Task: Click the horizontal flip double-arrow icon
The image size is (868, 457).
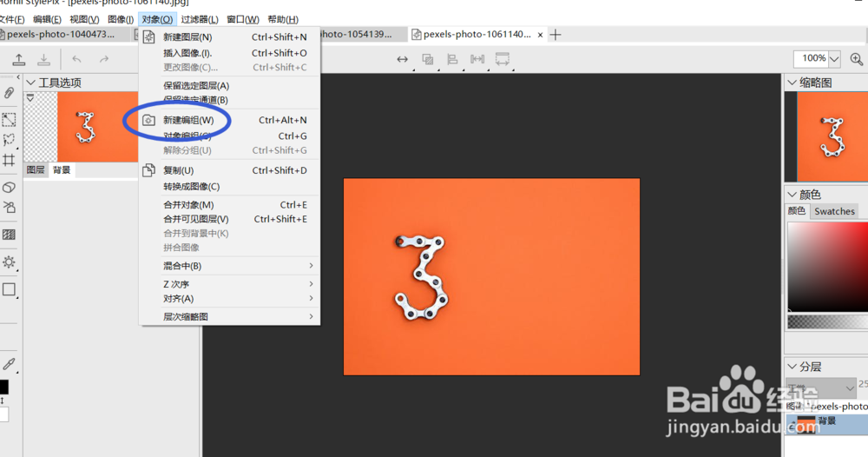Action: point(403,59)
